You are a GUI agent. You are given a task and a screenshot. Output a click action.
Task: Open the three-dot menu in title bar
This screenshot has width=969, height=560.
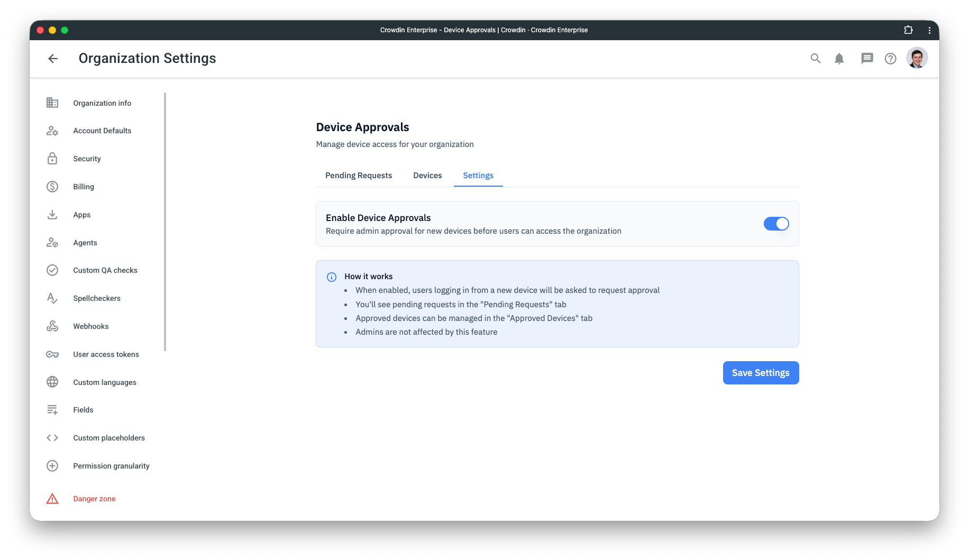929,30
